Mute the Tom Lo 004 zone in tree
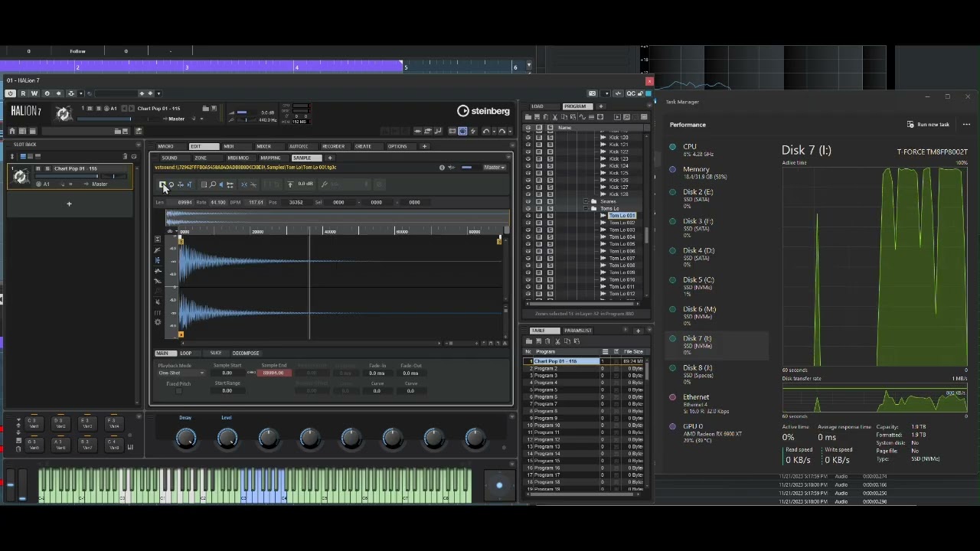 (x=539, y=237)
